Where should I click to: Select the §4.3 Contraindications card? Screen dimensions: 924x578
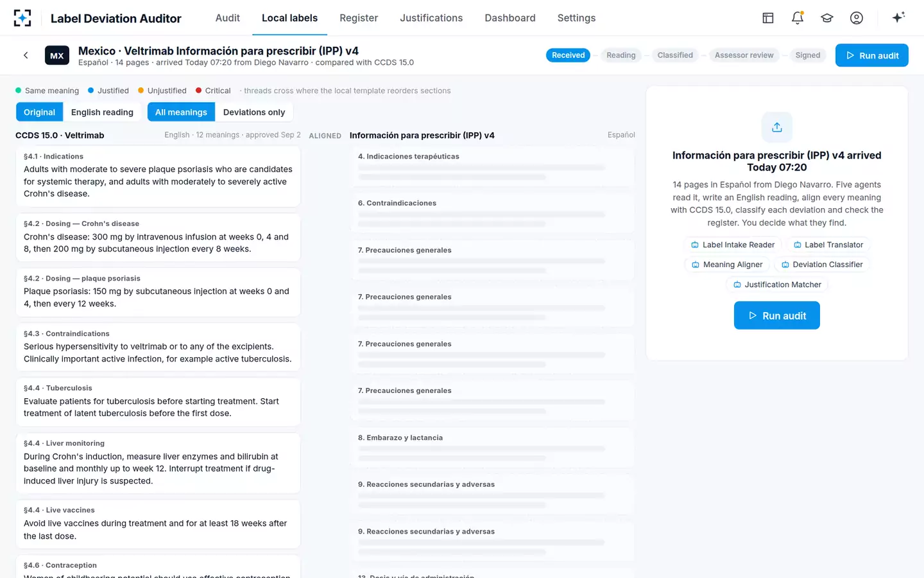(x=158, y=347)
